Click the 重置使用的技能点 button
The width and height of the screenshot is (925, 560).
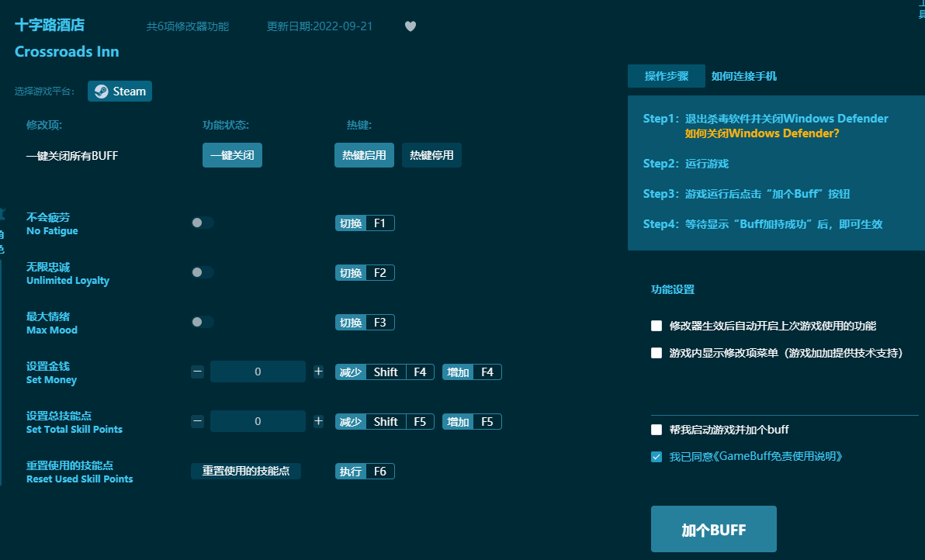coord(246,471)
